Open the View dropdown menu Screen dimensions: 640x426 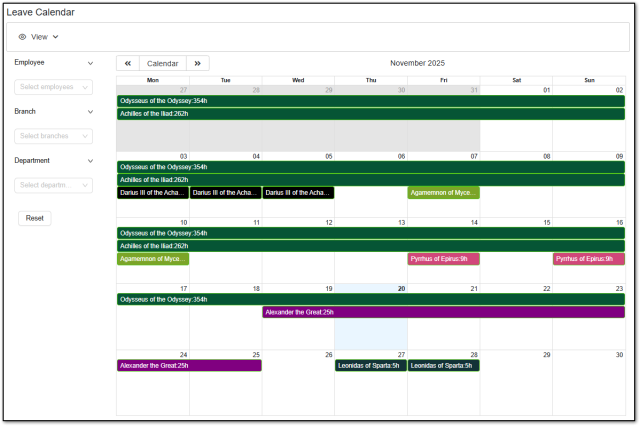[x=40, y=37]
